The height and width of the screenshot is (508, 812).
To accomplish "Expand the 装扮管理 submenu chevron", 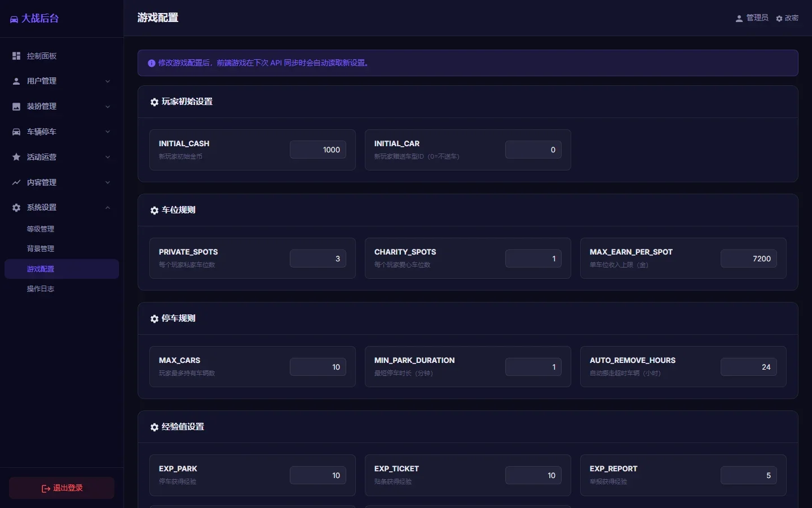I will click(x=108, y=107).
